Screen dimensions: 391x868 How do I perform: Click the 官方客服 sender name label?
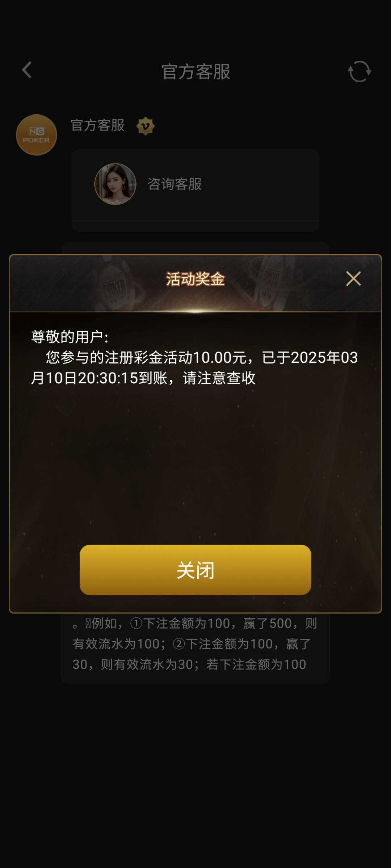[x=97, y=125]
